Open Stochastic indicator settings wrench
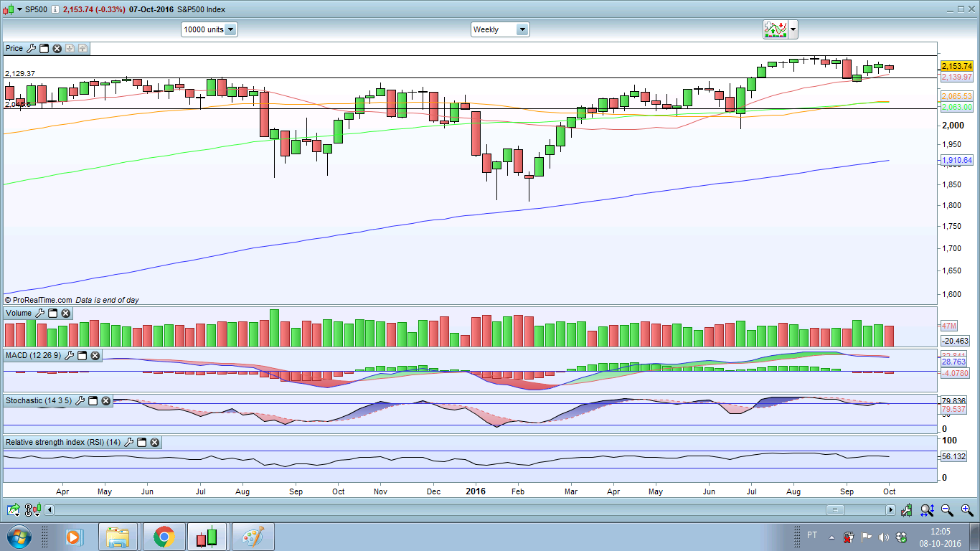The width and height of the screenshot is (980, 551). point(80,400)
